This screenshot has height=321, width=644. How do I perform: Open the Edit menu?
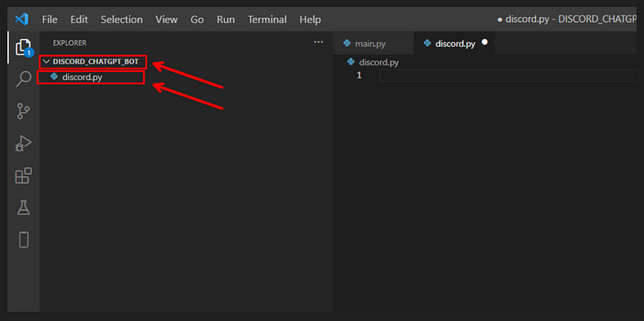78,20
